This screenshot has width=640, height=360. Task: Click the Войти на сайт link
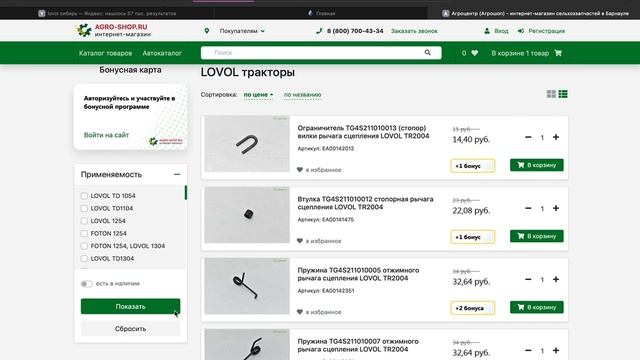pyautogui.click(x=106, y=135)
